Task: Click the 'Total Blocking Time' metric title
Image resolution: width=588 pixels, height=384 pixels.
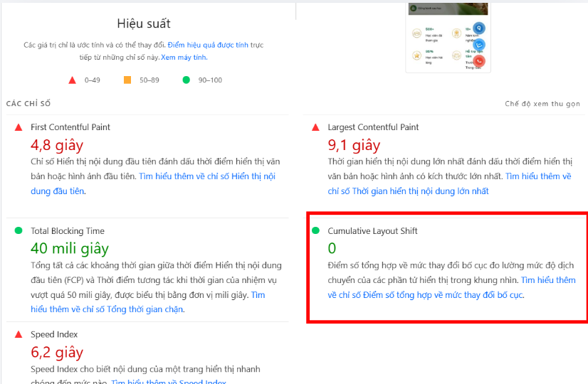Action: 68,231
